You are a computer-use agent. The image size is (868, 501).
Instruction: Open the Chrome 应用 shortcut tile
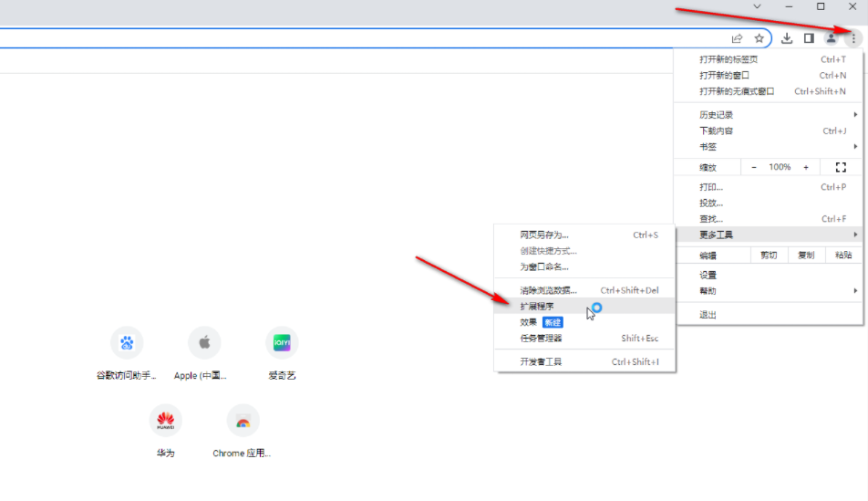(243, 420)
